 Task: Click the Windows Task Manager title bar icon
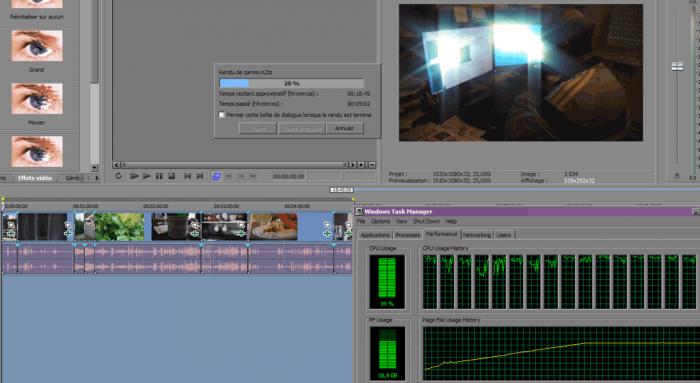[x=359, y=212]
